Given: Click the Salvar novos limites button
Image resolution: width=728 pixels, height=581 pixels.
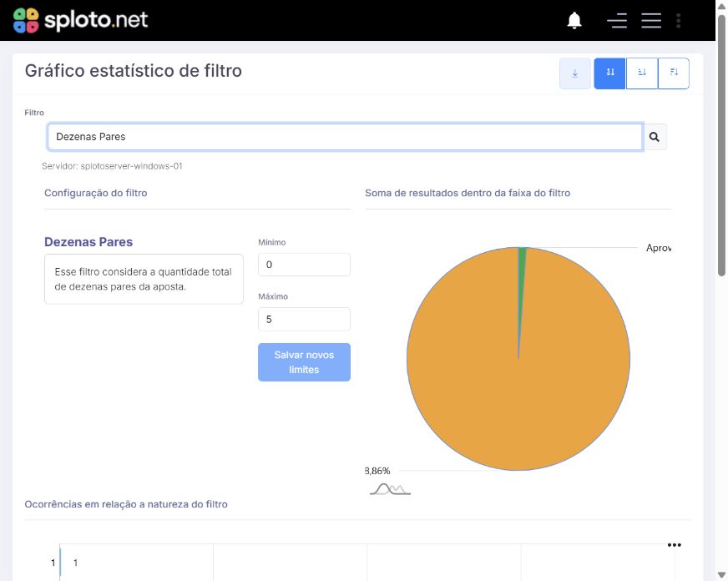Looking at the screenshot, I should click(304, 362).
